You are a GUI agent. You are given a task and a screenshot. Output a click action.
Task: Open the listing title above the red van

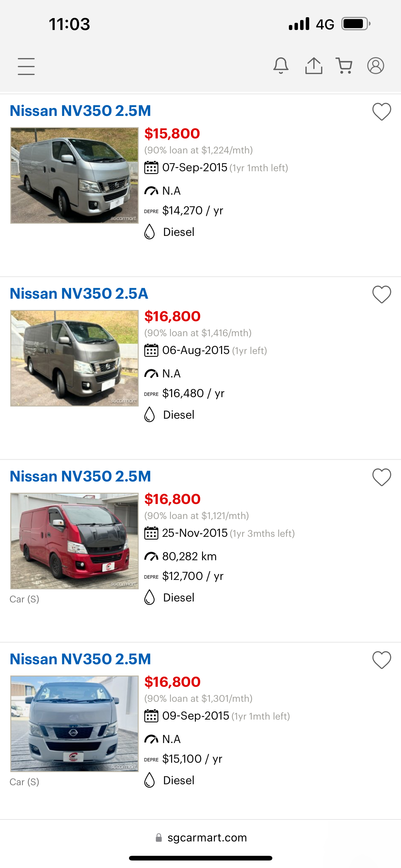[80, 476]
